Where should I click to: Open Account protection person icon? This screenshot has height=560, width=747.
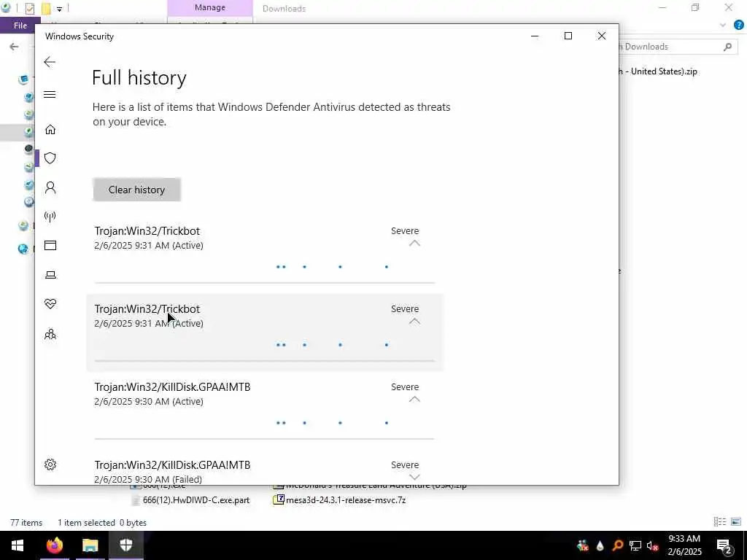50,187
